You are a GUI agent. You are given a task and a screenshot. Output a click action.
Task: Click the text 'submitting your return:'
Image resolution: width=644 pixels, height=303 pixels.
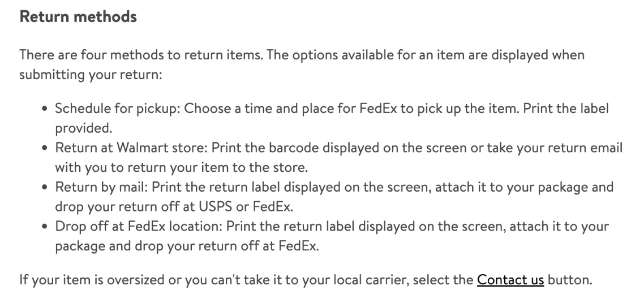click(x=91, y=75)
